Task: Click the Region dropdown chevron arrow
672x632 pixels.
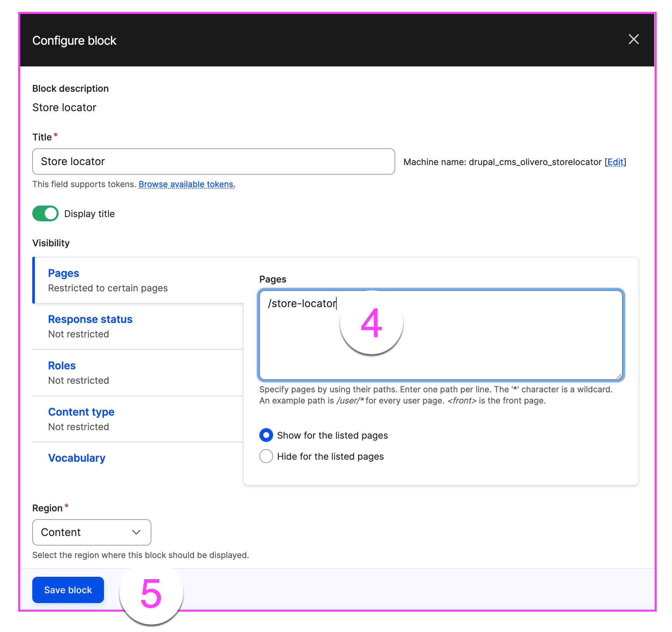Action: click(136, 532)
